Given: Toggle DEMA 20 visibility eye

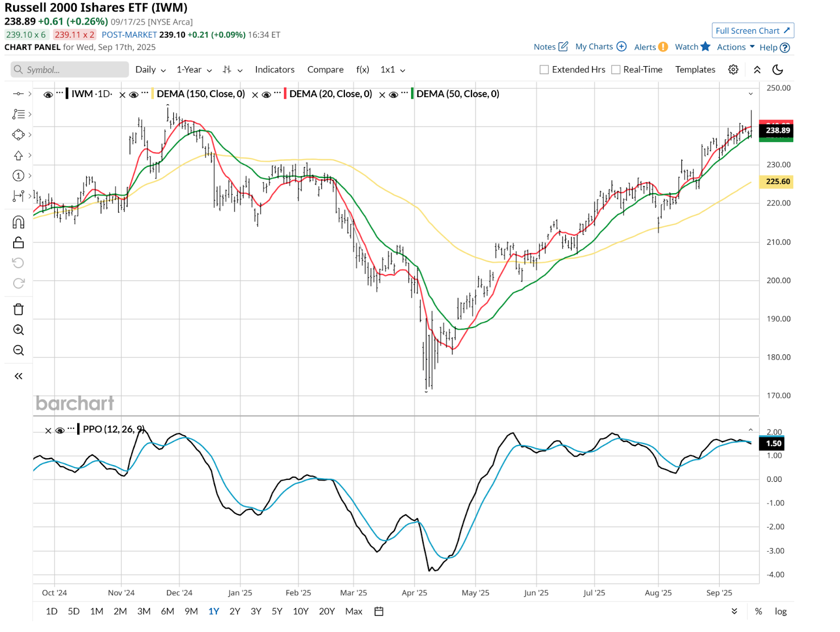Looking at the screenshot, I should [x=266, y=94].
